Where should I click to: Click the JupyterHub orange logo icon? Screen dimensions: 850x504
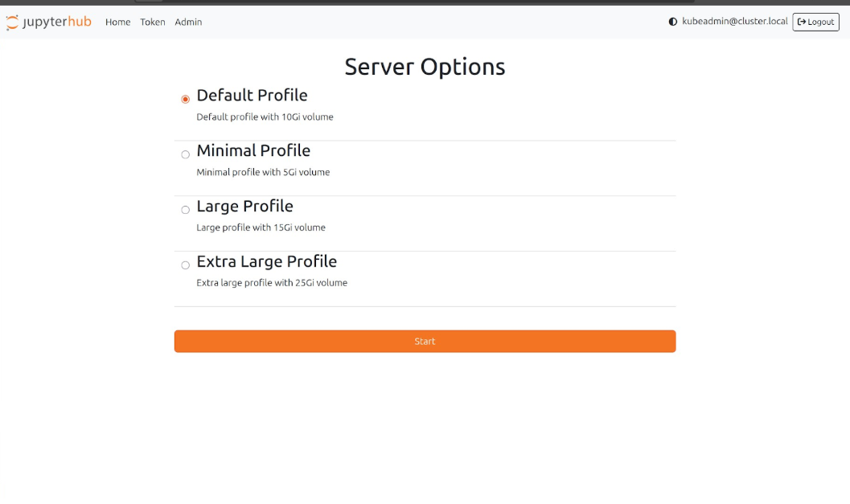[x=13, y=23]
